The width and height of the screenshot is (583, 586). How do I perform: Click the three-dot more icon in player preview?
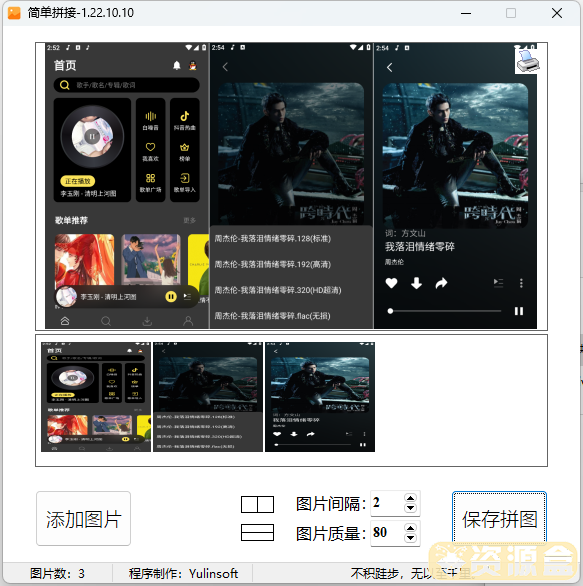pos(521,283)
